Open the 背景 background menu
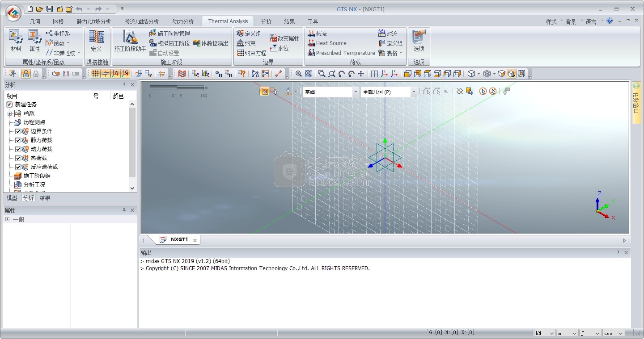 click(x=573, y=22)
